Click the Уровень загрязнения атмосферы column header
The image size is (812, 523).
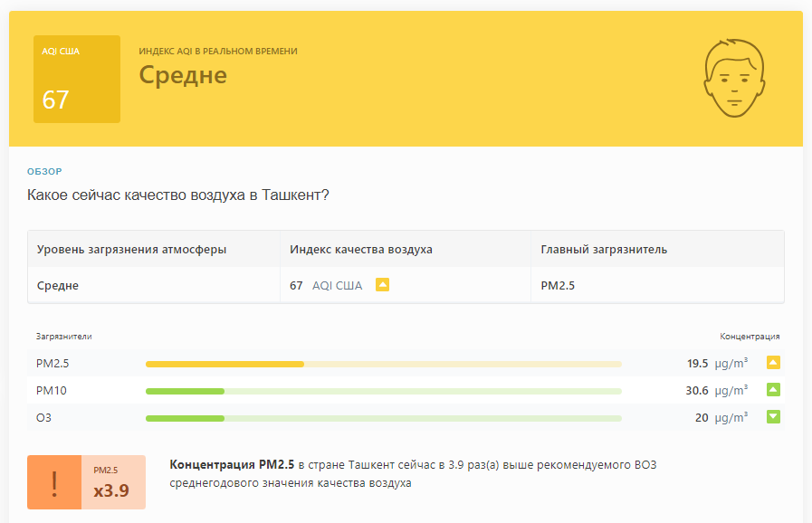[131, 249]
